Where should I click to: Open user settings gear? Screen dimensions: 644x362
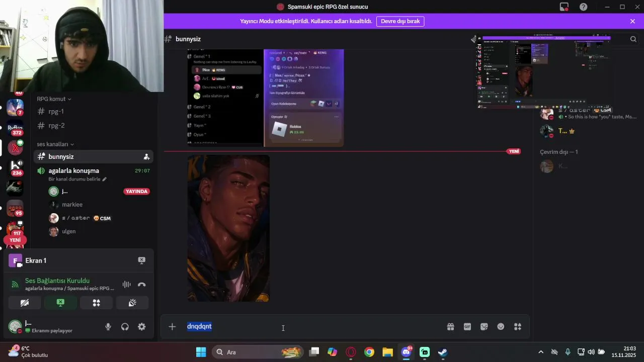142,327
